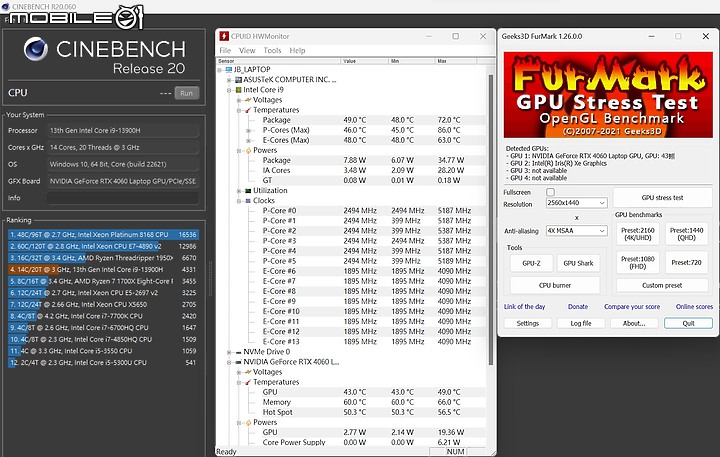720x457 pixels.
Task: Open FurMark Settings
Action: (x=528, y=323)
